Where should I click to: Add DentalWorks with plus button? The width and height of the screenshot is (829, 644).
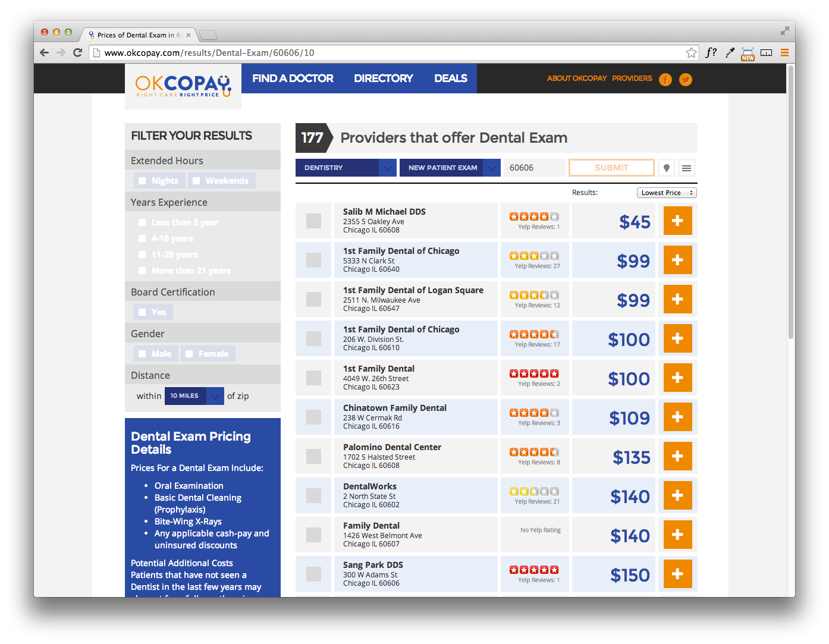(x=677, y=495)
